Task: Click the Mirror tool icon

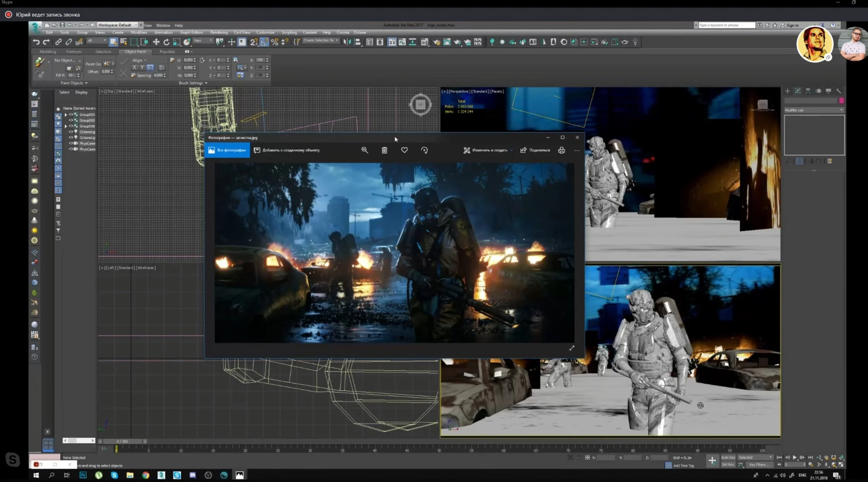Action: pyautogui.click(x=347, y=42)
